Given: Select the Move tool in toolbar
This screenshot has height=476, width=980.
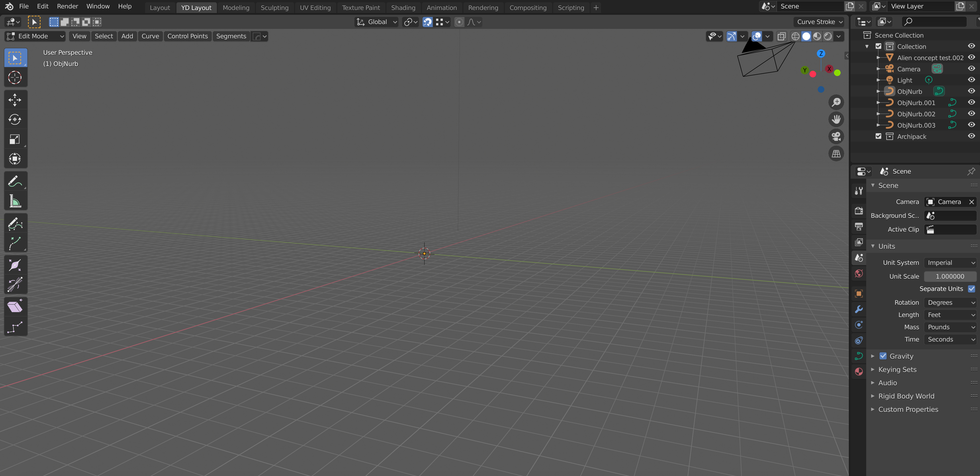Looking at the screenshot, I should [15, 99].
